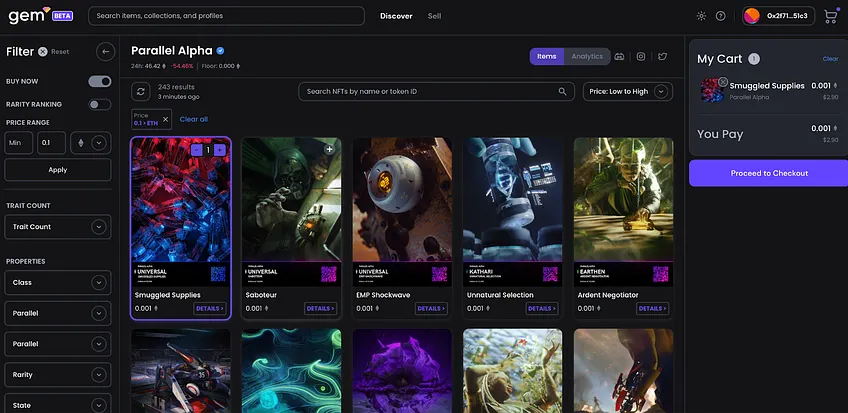Remove Smuggled Supplies from cart

[723, 82]
